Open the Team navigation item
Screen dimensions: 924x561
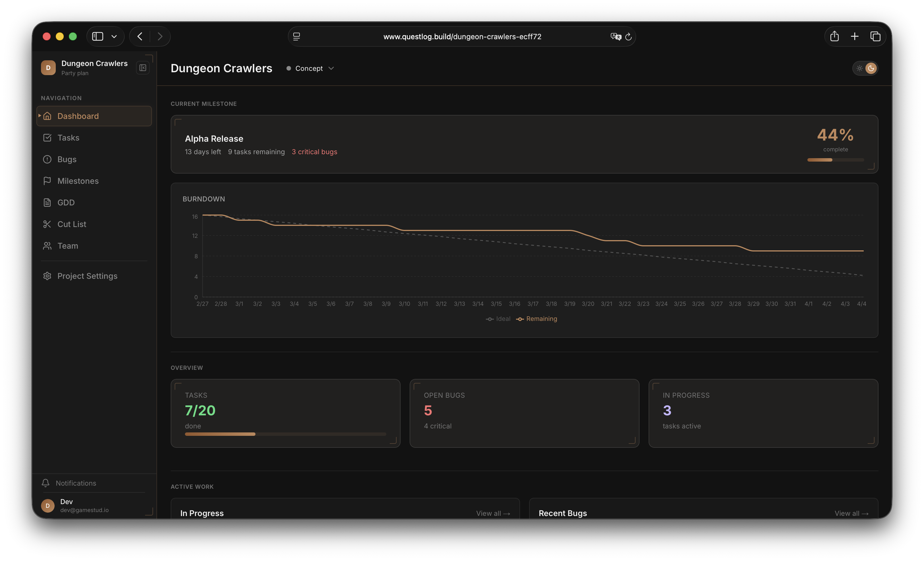[x=67, y=246]
